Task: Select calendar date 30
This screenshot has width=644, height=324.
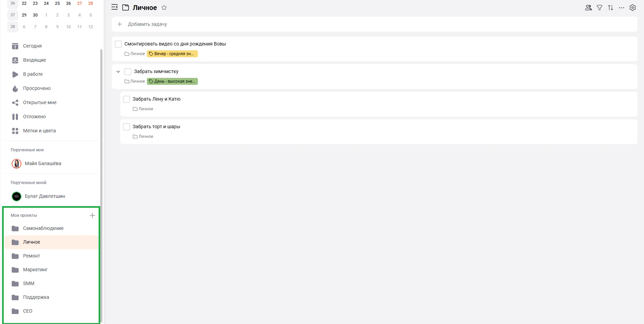Action: [x=35, y=15]
